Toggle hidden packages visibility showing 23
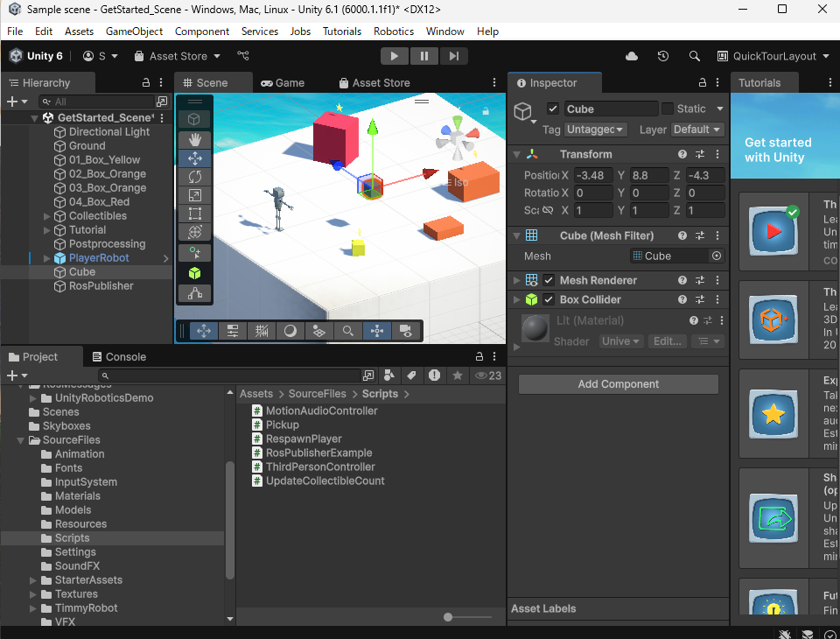840x639 pixels. 488,376
